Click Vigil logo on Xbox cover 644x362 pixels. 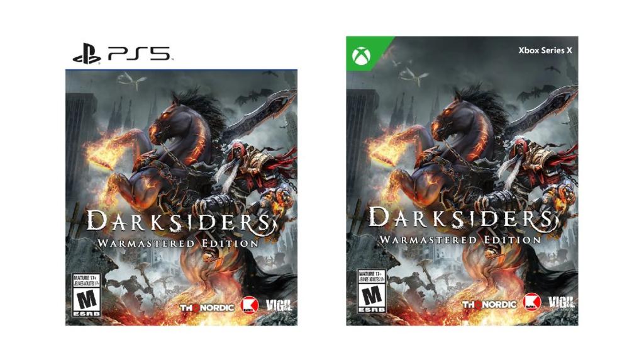click(x=561, y=302)
